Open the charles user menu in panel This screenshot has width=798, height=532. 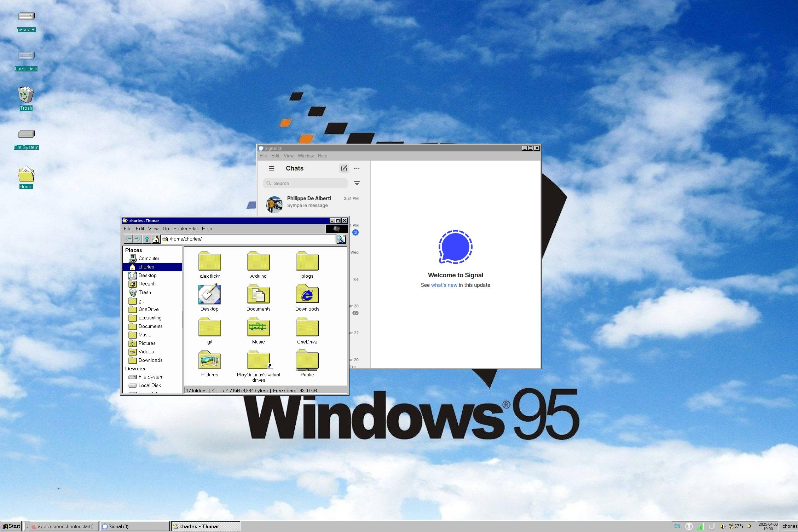tap(790, 526)
